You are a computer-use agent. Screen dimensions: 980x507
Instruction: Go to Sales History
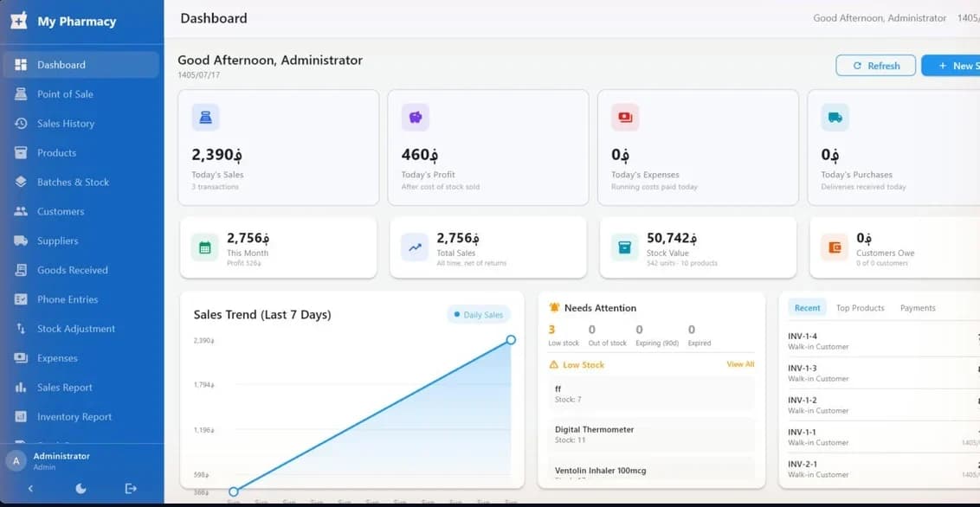coord(81,124)
